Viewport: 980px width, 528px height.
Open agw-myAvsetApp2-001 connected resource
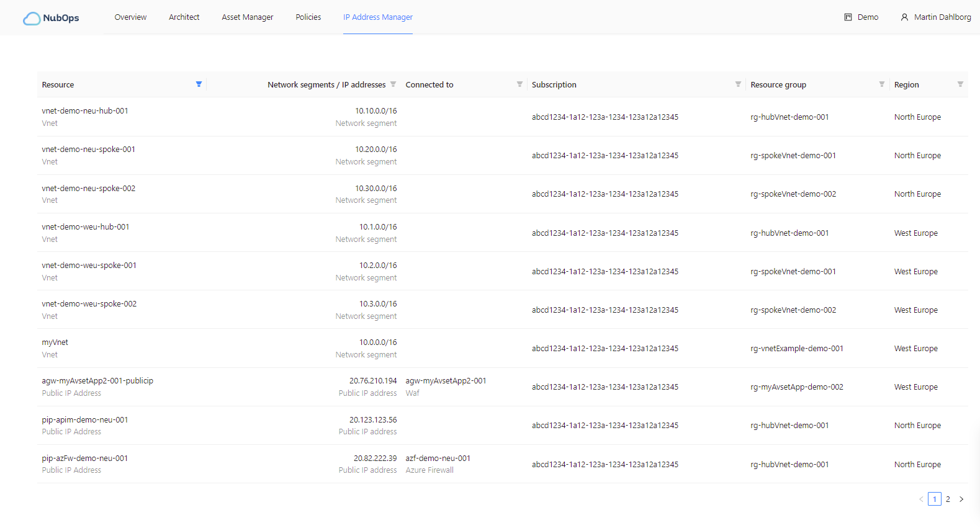446,381
